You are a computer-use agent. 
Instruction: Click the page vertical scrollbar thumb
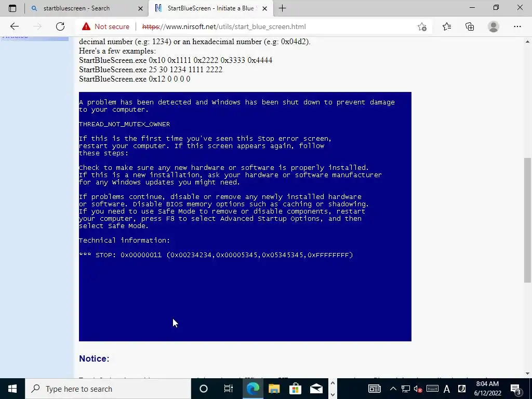(x=527, y=220)
